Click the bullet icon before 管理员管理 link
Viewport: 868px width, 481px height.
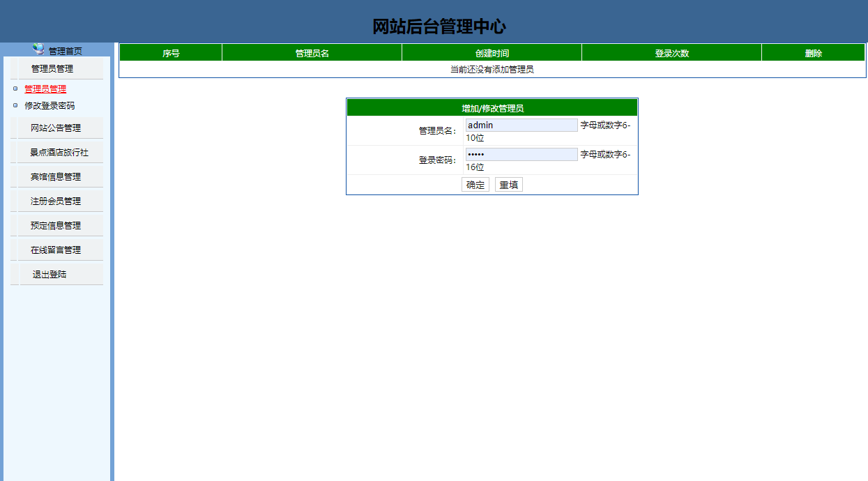click(x=15, y=89)
